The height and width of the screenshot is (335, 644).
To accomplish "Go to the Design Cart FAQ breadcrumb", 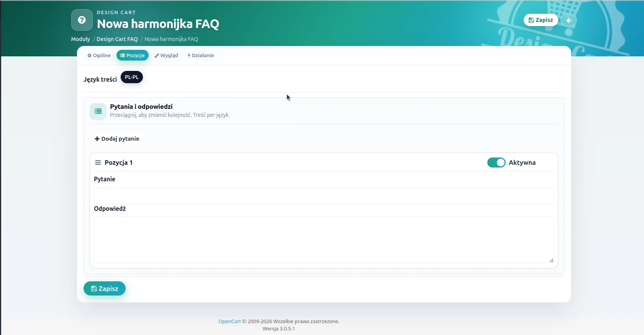I will tap(117, 39).
